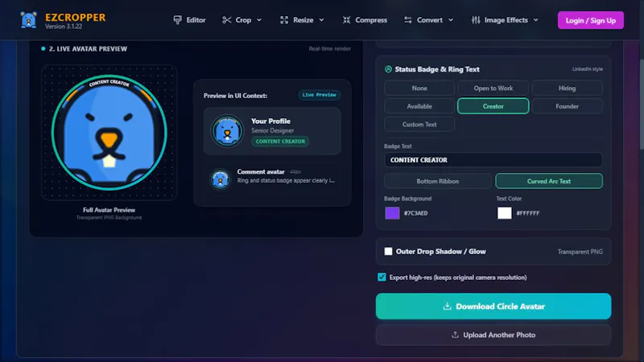644x362 pixels.
Task: Click the Live Preview pill
Action: click(319, 95)
